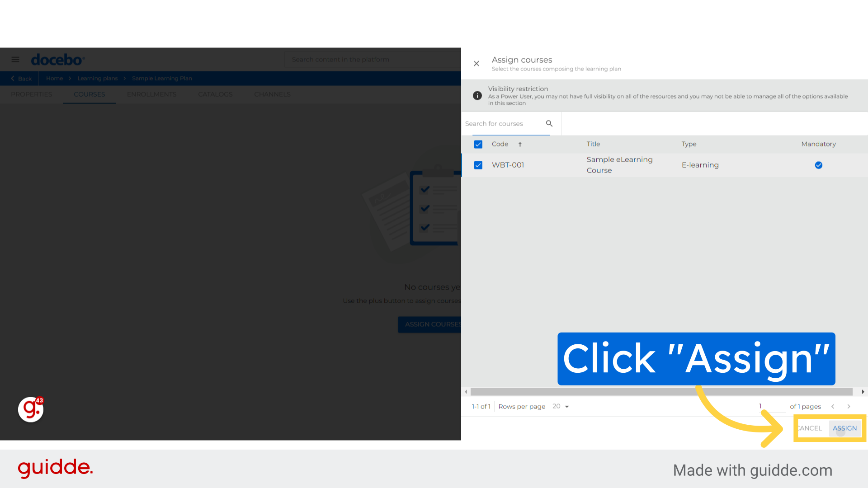Open the hamburger menu
The width and height of the screenshot is (868, 488).
click(x=15, y=59)
